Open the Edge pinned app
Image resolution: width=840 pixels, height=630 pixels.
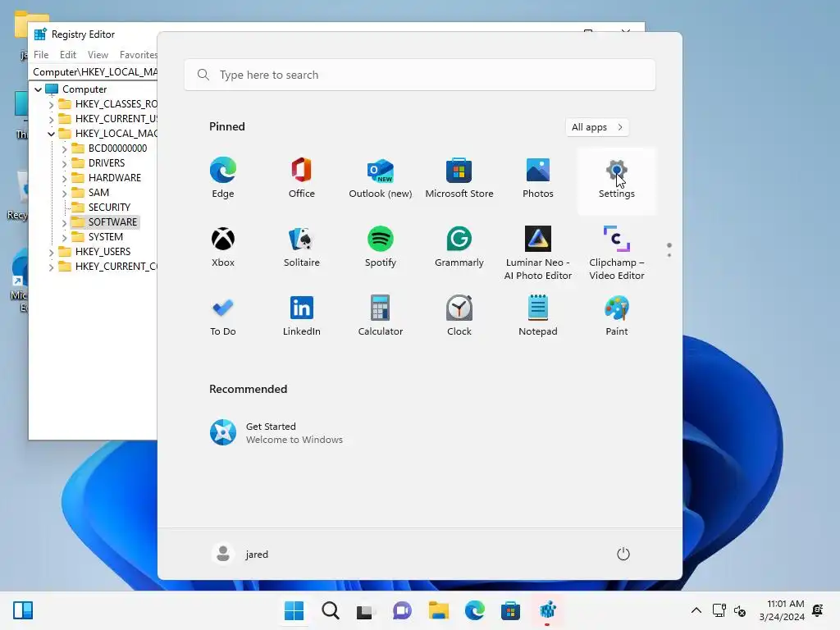coord(223,178)
